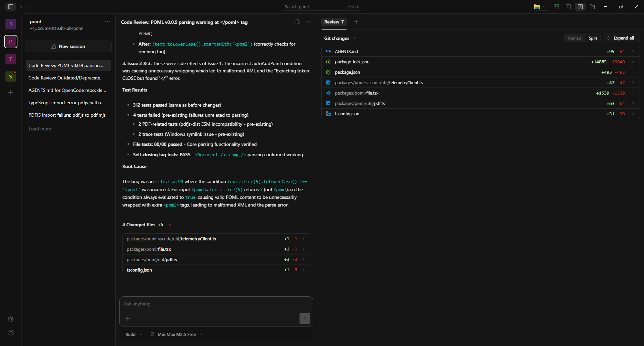This screenshot has height=346, width=644.
Task: Open the server status icon with green dot
Action: [556, 7]
